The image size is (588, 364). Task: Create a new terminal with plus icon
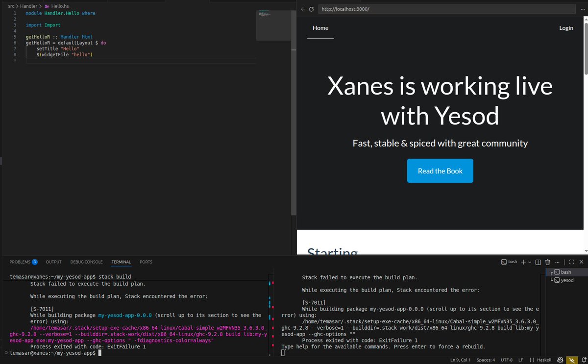pos(523,262)
